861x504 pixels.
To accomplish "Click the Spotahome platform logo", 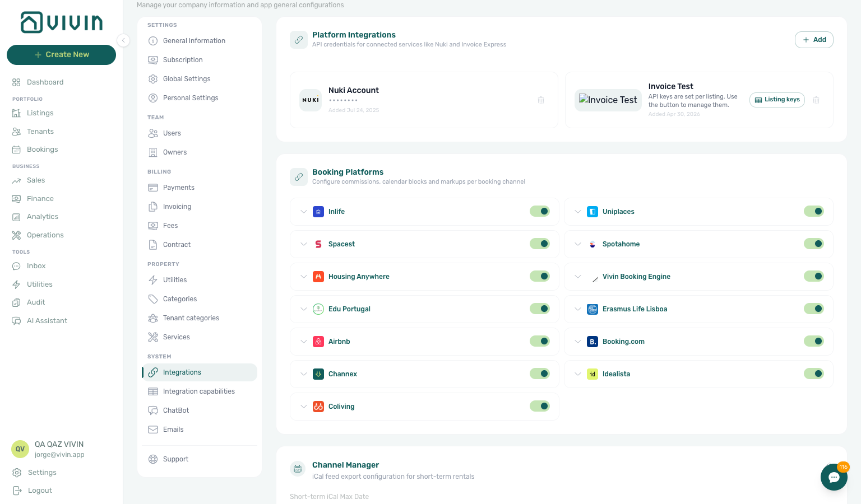I will tap(592, 244).
